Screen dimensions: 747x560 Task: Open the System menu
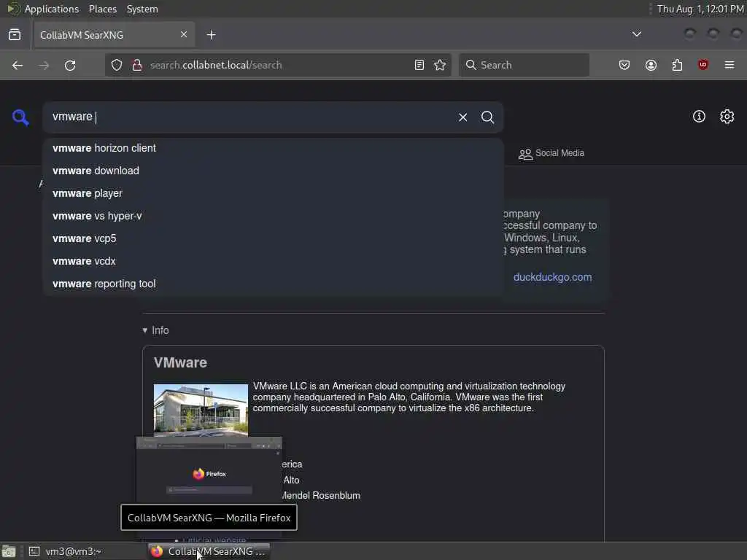pyautogui.click(x=142, y=9)
